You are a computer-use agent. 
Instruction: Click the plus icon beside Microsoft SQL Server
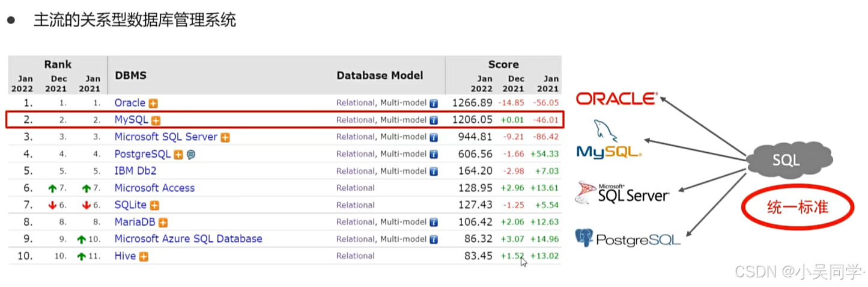point(225,137)
